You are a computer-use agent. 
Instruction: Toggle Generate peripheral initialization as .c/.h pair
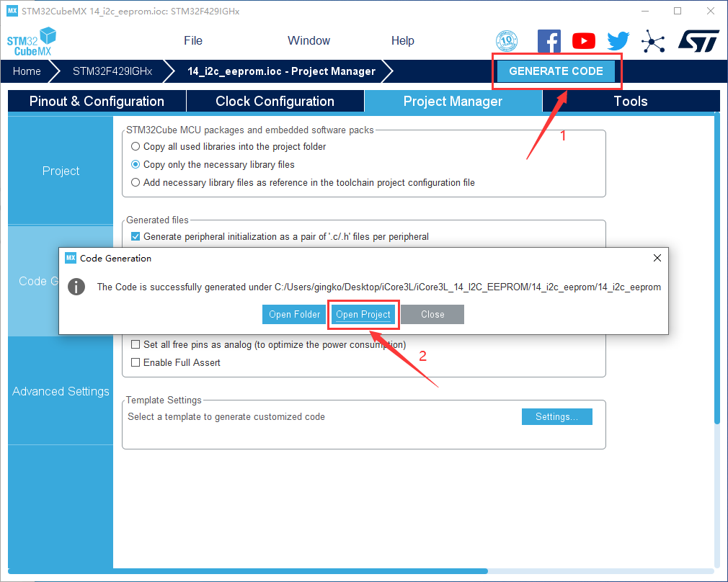coord(136,237)
